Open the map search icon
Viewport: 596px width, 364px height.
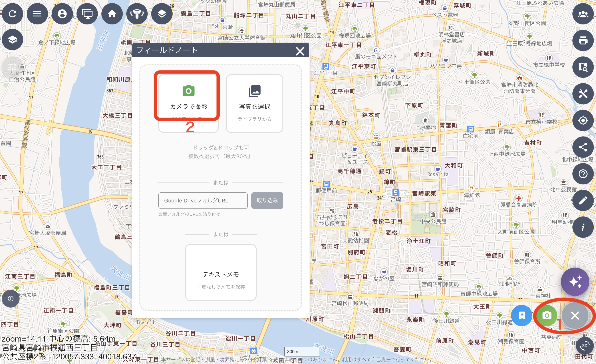pos(583,67)
